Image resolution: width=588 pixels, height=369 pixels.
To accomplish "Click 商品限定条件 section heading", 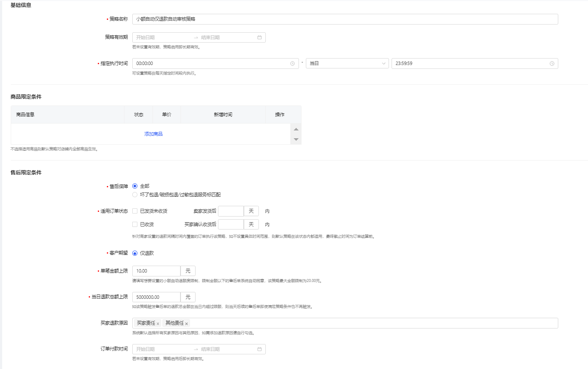I will pos(26,97).
